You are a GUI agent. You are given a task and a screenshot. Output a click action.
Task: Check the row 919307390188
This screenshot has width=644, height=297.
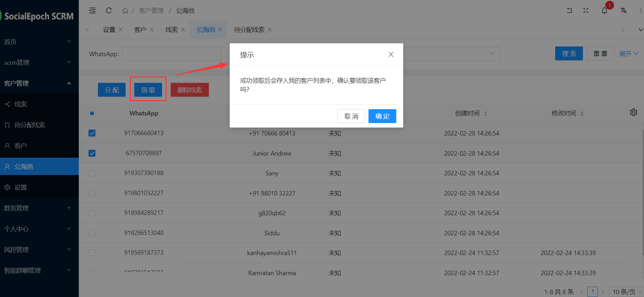pyautogui.click(x=92, y=173)
